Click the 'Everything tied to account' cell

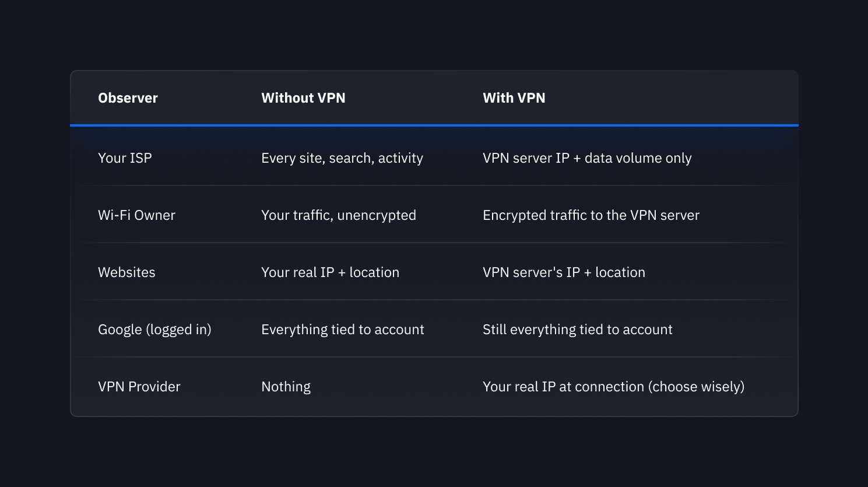point(343,330)
